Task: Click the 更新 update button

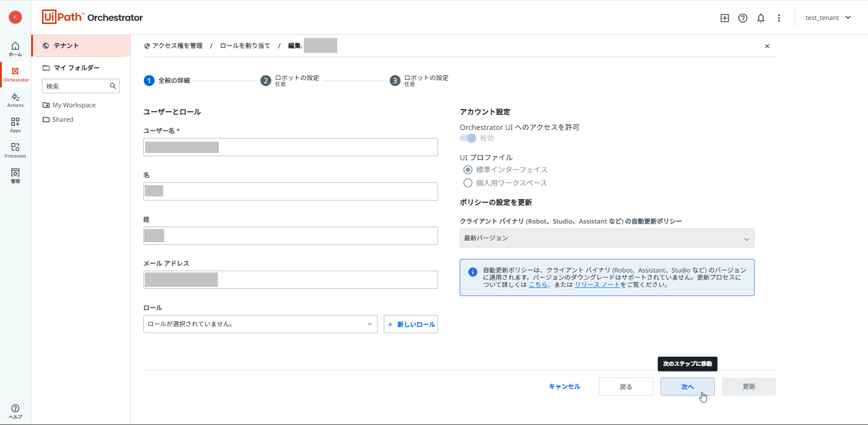Action: pos(749,387)
